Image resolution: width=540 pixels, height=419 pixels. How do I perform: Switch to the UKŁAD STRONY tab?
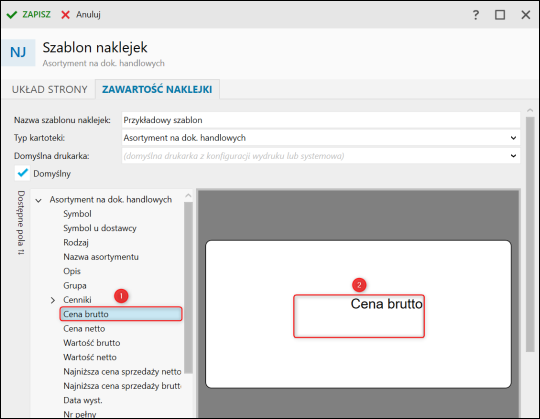50,90
